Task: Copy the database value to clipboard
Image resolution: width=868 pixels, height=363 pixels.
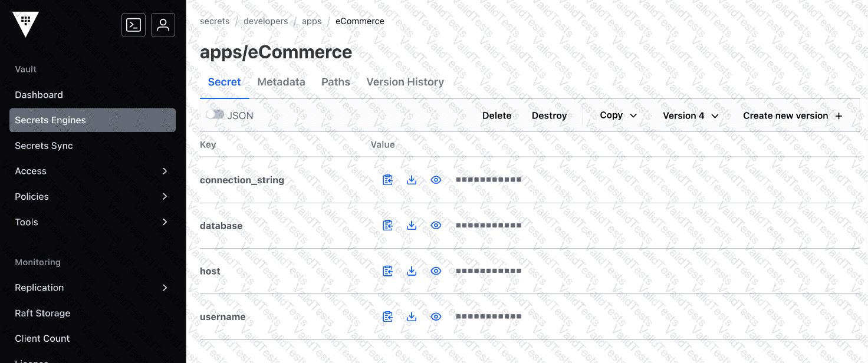Action: (x=387, y=225)
